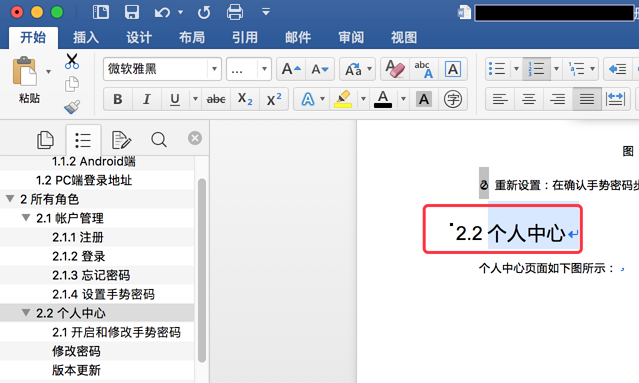639x383 pixels.
Task: Open the thumbnails pane tab in sidebar
Action: click(x=45, y=140)
